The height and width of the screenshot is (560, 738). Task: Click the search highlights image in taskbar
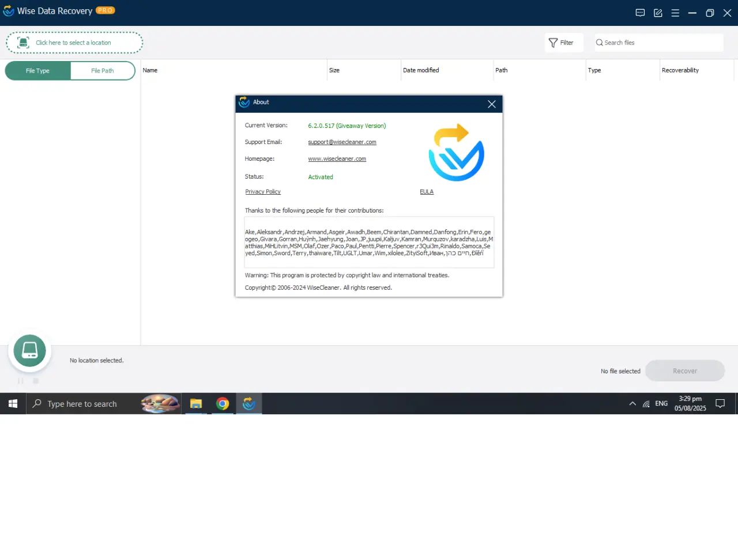(160, 404)
